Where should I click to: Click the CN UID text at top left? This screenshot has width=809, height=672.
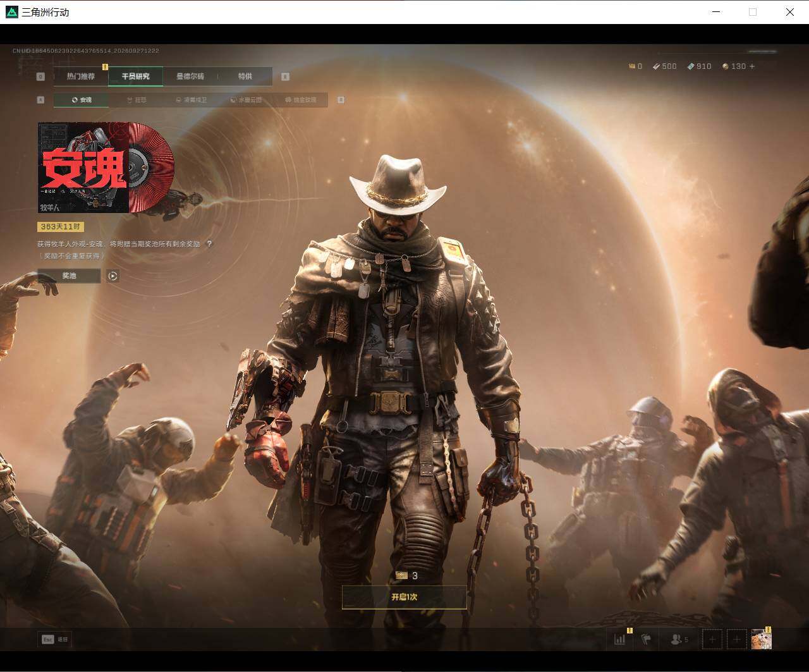(86, 51)
